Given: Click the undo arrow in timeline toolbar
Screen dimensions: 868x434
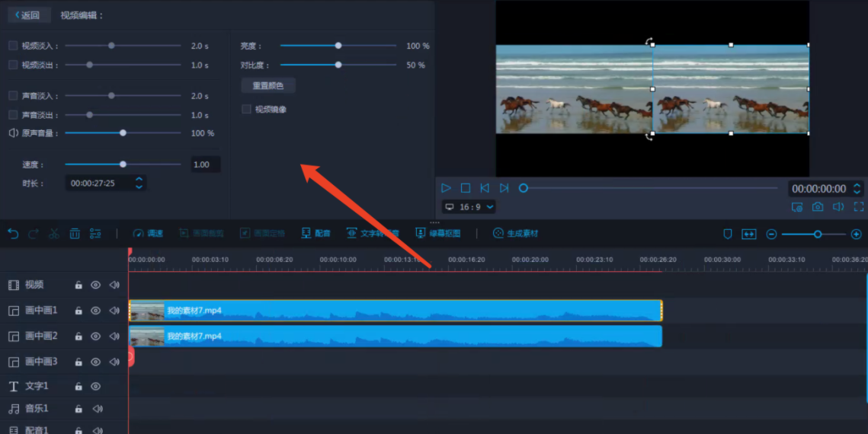Looking at the screenshot, I should (x=13, y=234).
